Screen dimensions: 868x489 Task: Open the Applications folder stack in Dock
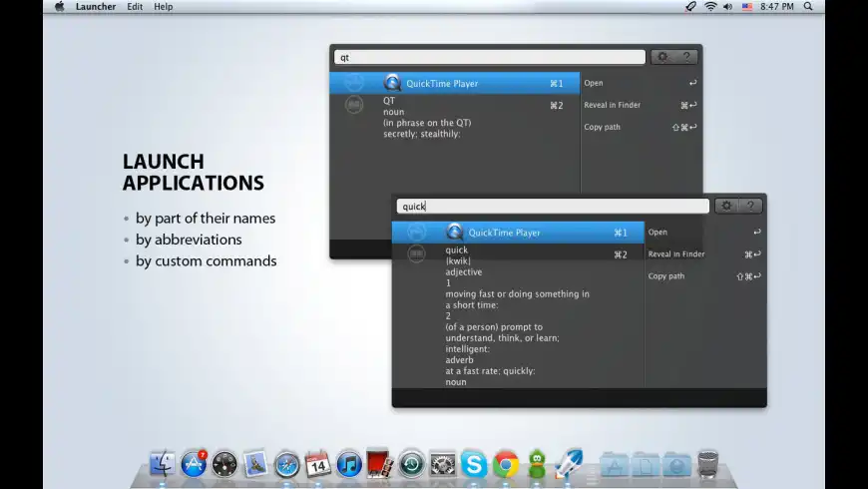[615, 464]
